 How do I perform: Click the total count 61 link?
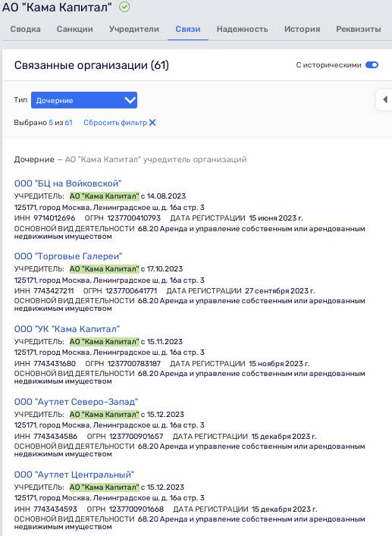[68, 122]
